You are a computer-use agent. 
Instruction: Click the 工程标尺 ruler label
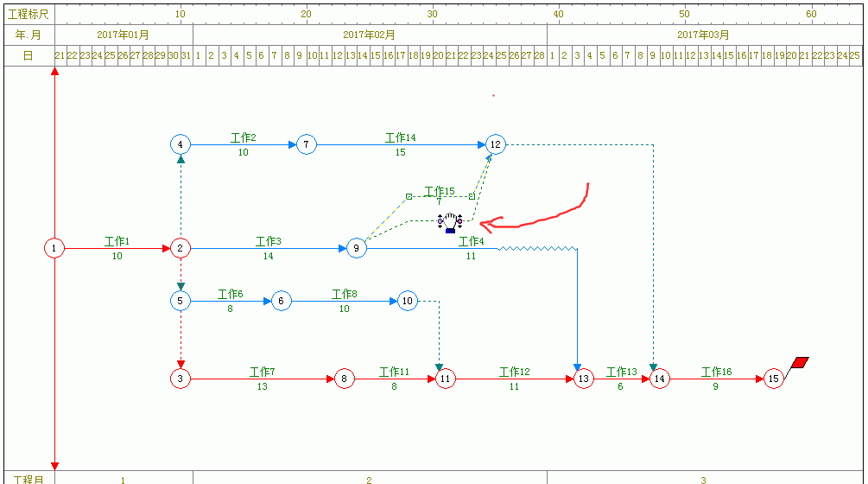[x=29, y=14]
